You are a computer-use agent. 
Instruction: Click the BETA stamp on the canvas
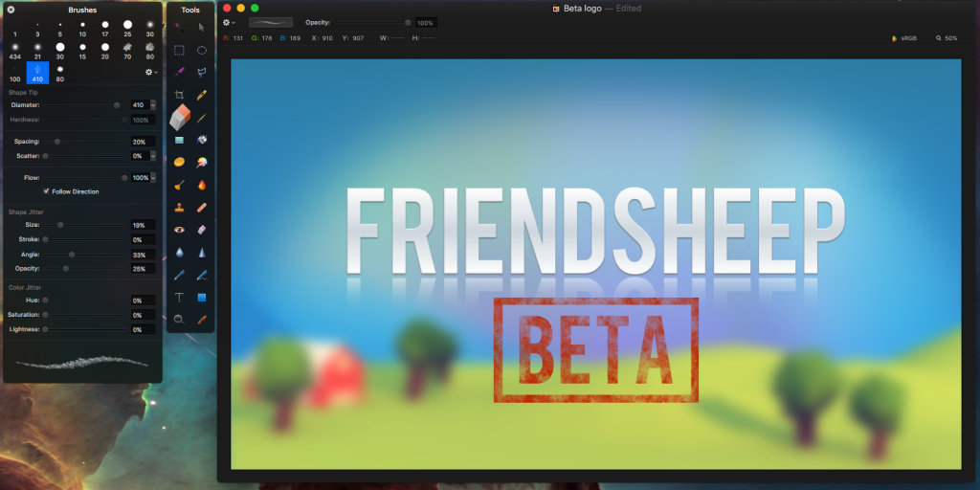point(595,350)
